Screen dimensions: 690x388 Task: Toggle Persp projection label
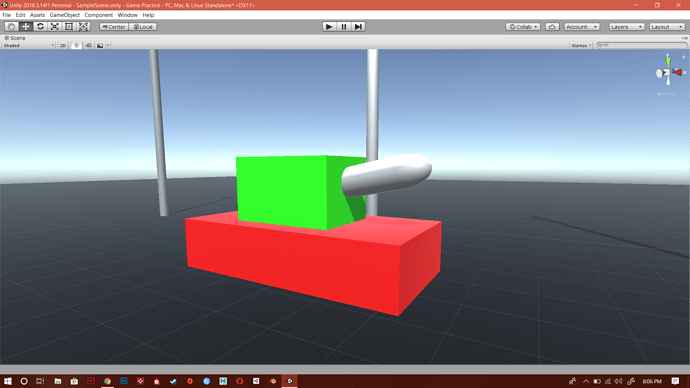tap(667, 94)
